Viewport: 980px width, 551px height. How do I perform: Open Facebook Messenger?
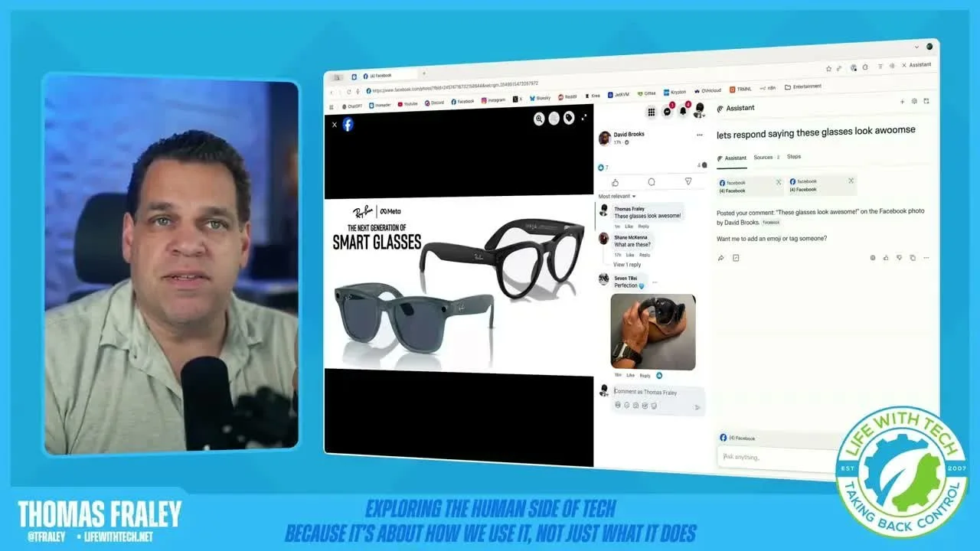668,111
